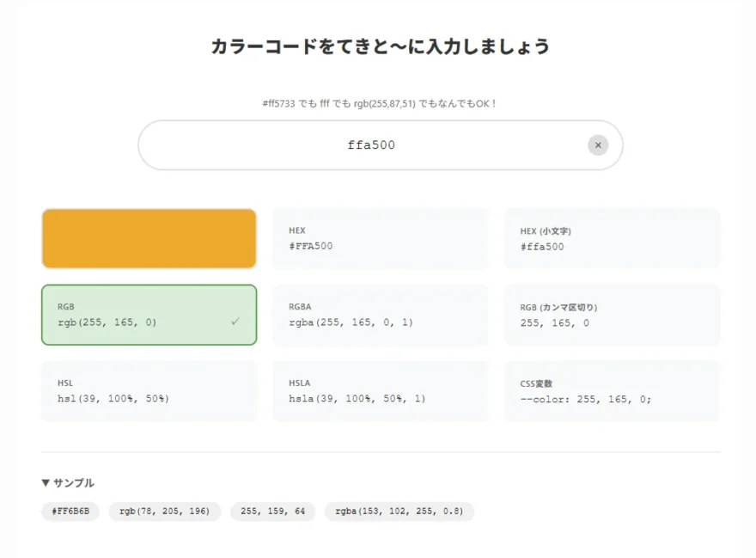Click the ffa500 color input field
The height and width of the screenshot is (558, 756).
pyautogui.click(x=371, y=145)
